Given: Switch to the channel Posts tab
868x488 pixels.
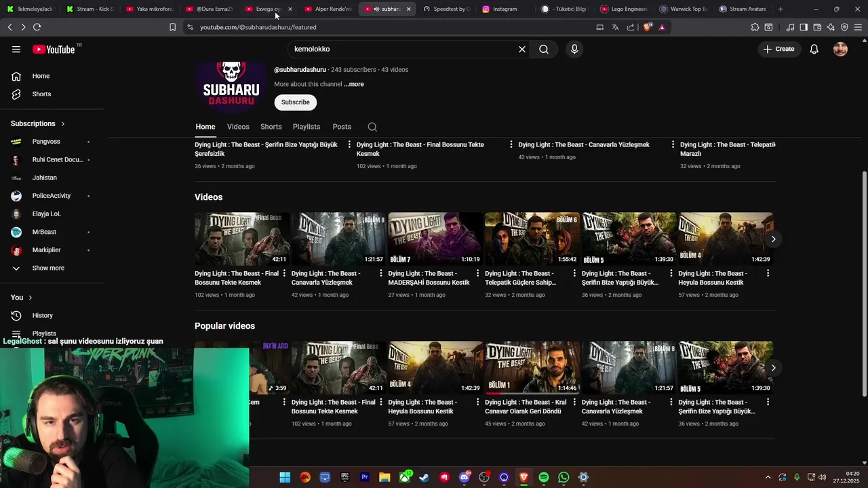Looking at the screenshot, I should (342, 127).
